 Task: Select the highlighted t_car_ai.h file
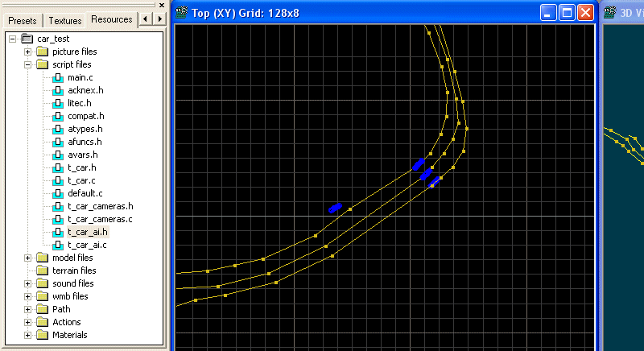88,232
